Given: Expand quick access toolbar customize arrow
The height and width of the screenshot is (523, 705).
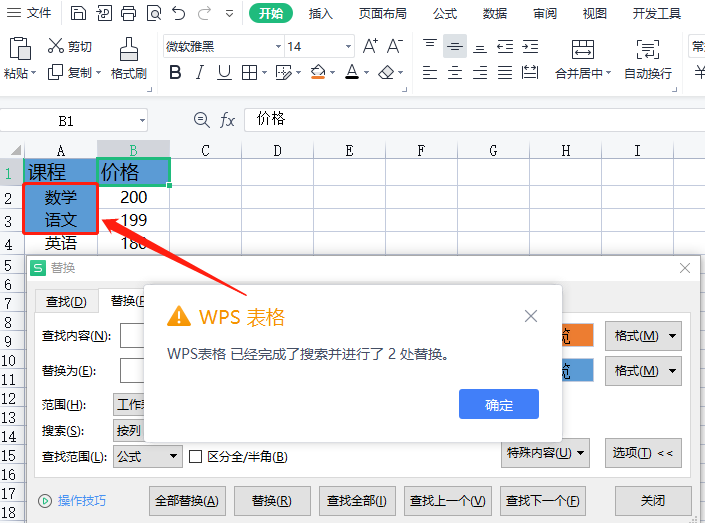Looking at the screenshot, I should [x=229, y=14].
